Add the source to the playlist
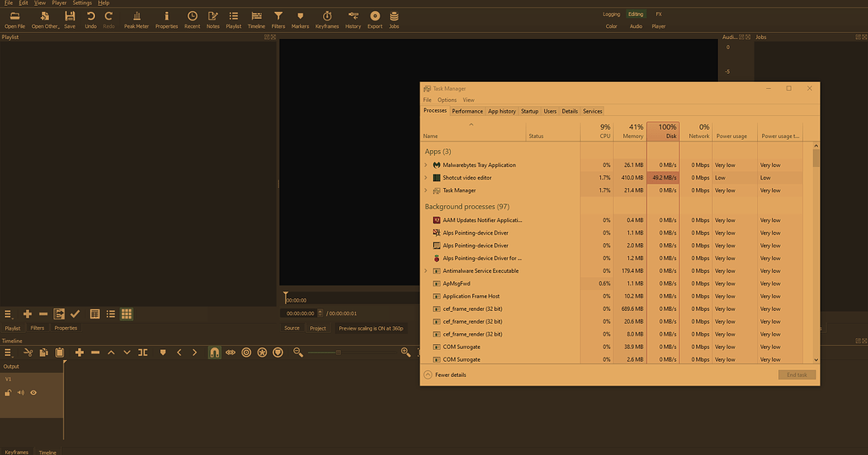Image resolution: width=868 pixels, height=455 pixels. pyautogui.click(x=27, y=314)
